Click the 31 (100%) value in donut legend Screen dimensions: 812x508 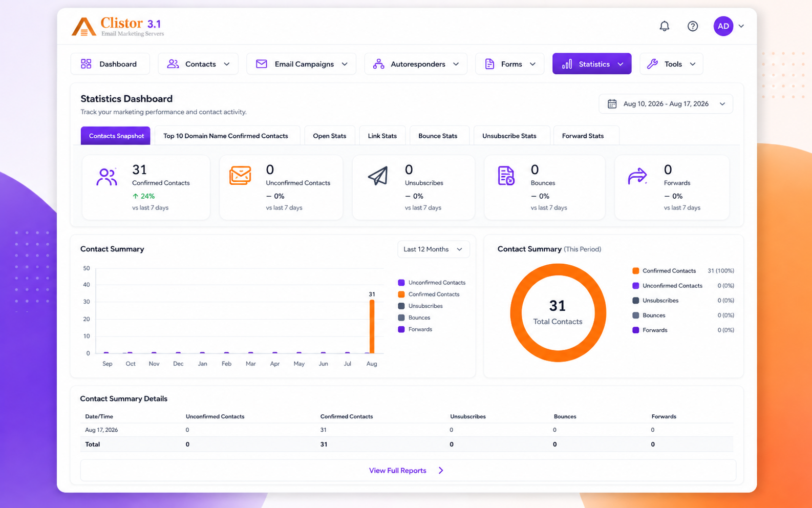[x=721, y=271]
